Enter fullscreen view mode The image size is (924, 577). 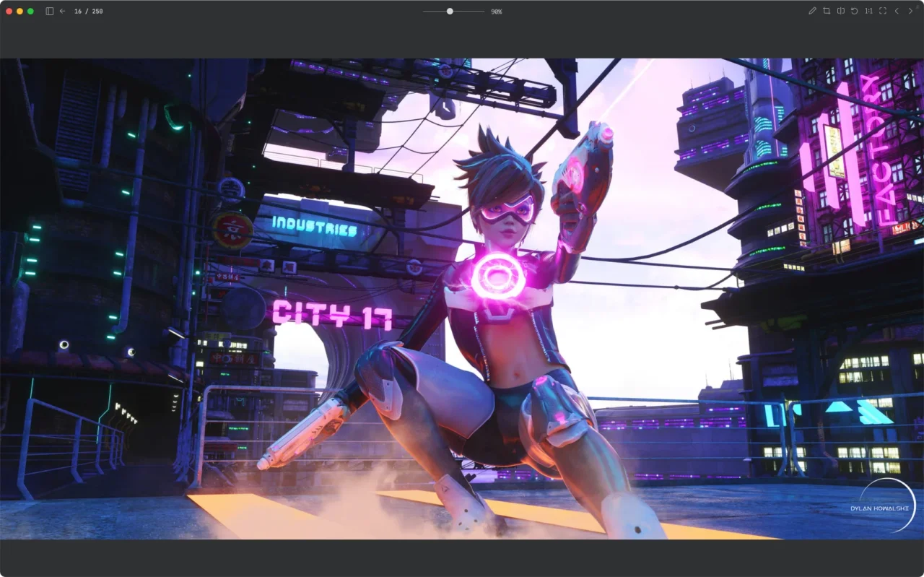pos(882,11)
